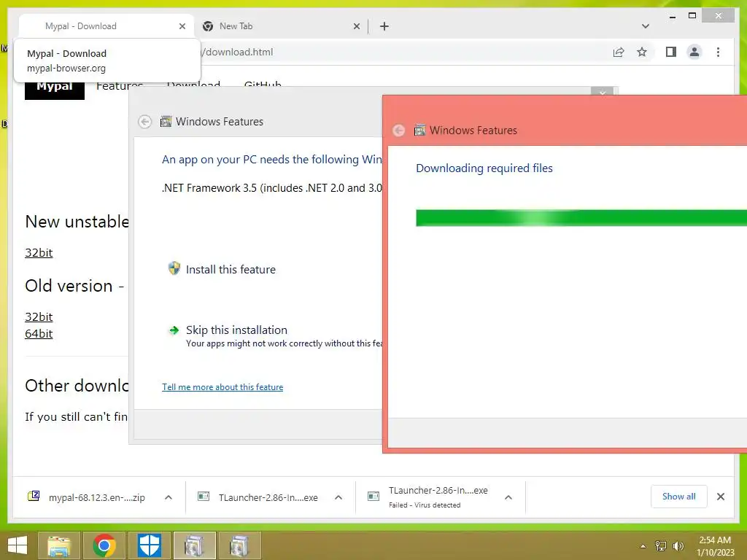747x560 pixels.
Task: Expand options for first TLauncher exe download
Action: tap(338, 497)
